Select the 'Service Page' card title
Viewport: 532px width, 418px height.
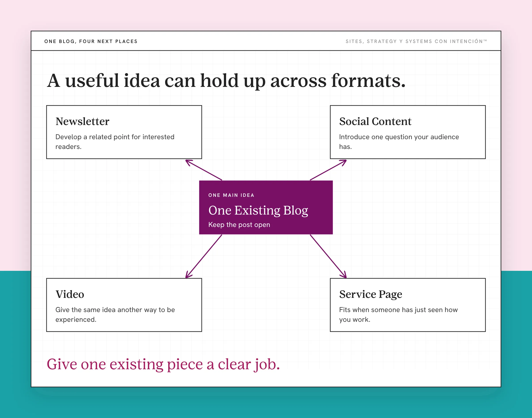tap(370, 294)
